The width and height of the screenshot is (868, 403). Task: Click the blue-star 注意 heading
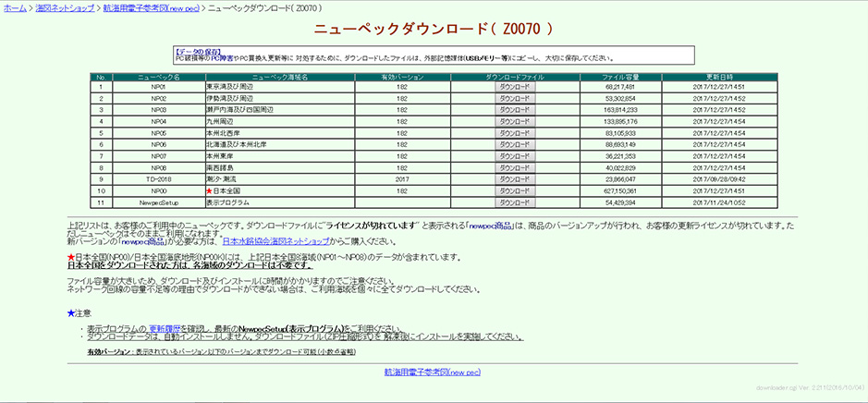(x=79, y=312)
